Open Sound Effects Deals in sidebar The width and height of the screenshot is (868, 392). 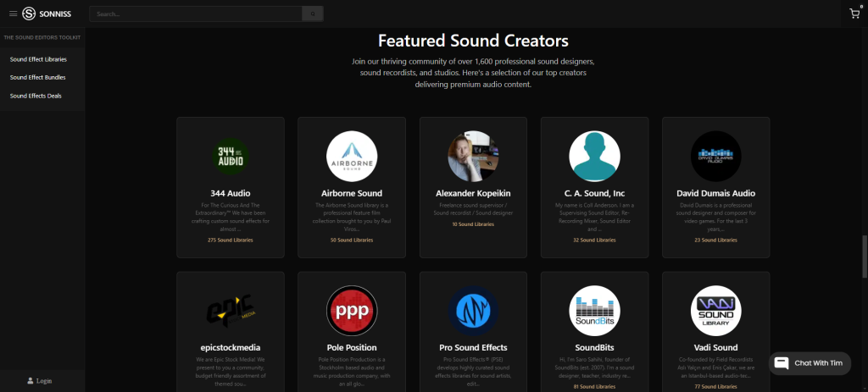click(36, 96)
